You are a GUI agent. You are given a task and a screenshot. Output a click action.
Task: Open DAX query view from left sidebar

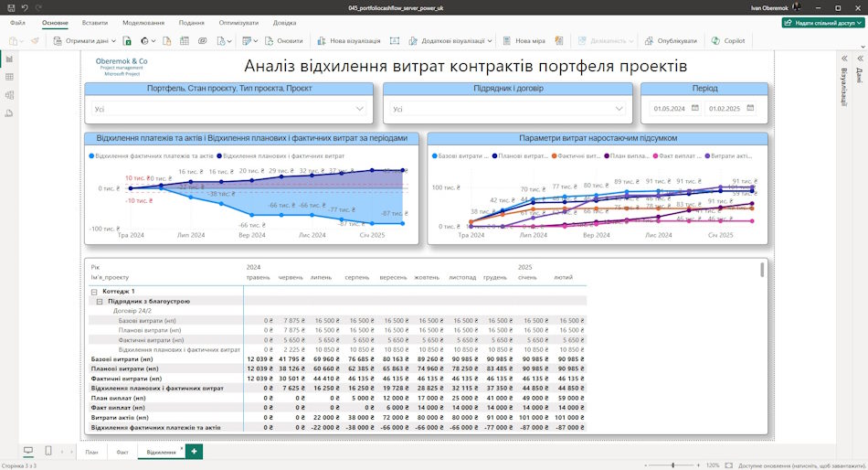click(9, 113)
